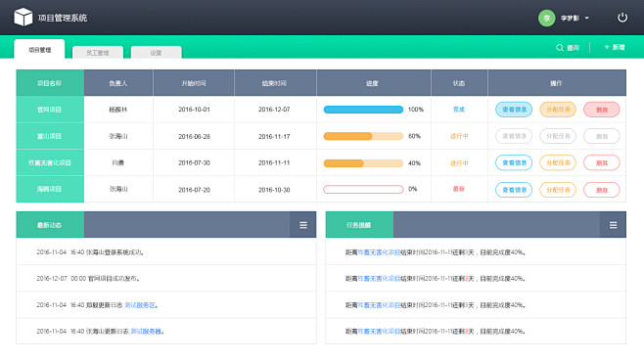Click the 项目管理系统 title text
The width and height of the screenshot is (644, 362).
63,18
